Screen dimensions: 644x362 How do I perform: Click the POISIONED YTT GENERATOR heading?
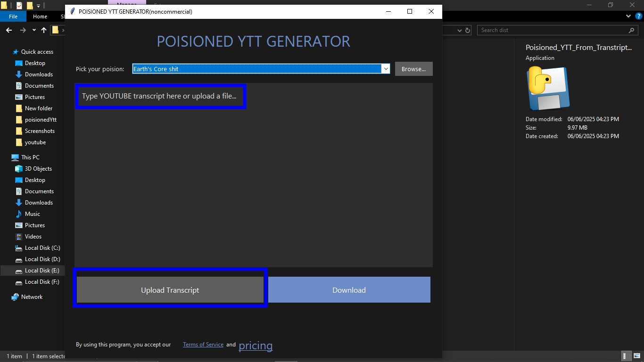click(254, 41)
